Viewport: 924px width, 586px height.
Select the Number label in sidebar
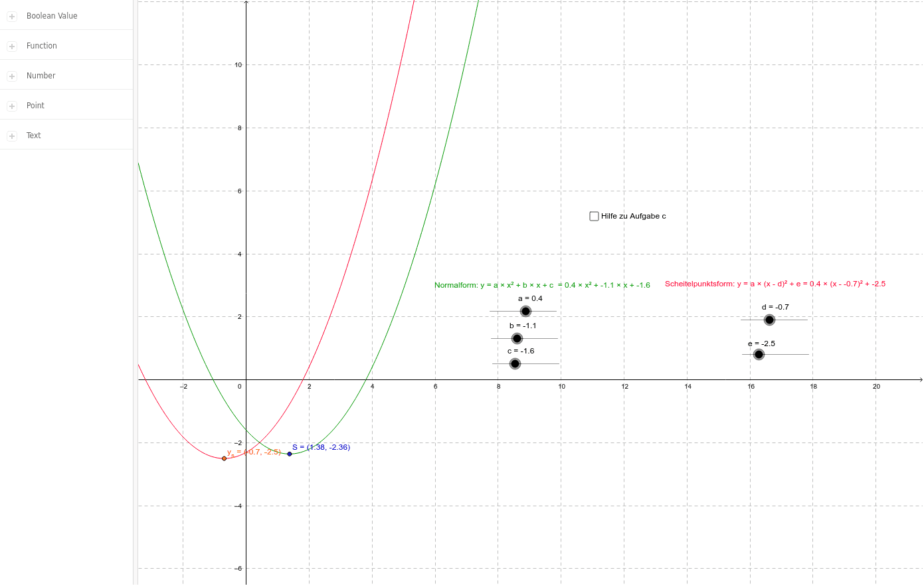click(41, 76)
